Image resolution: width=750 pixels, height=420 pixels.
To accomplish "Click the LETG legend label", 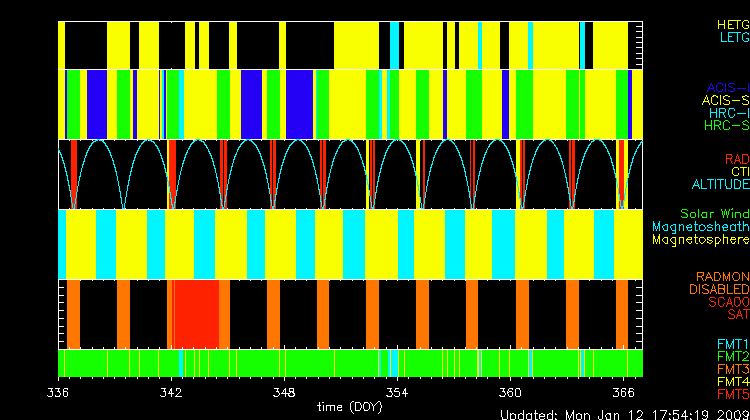I will [x=733, y=38].
